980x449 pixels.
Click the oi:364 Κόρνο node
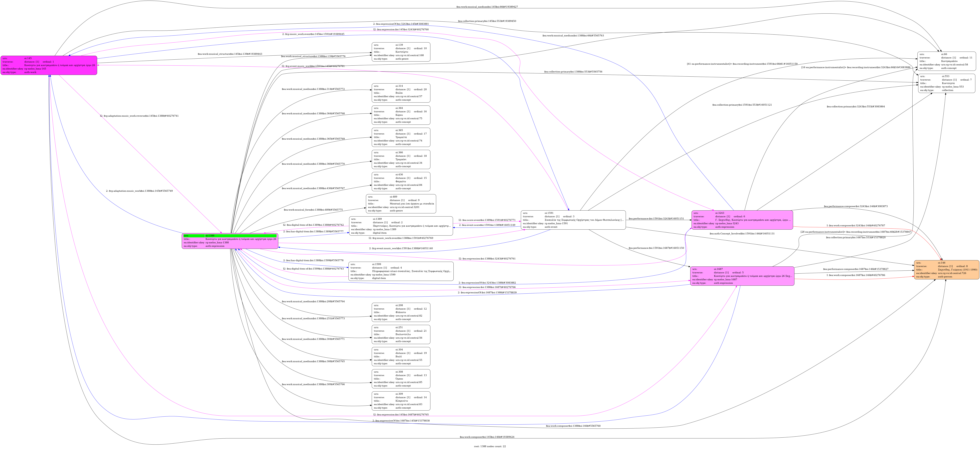[401, 115]
